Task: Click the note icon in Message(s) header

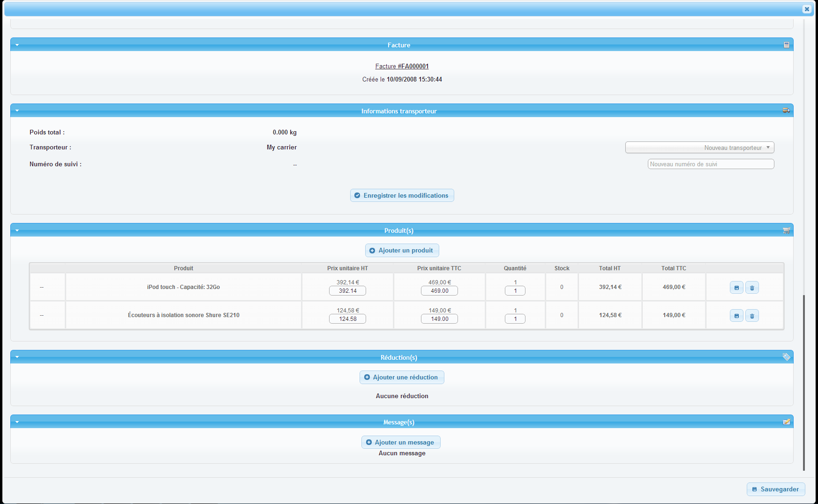Action: point(786,422)
